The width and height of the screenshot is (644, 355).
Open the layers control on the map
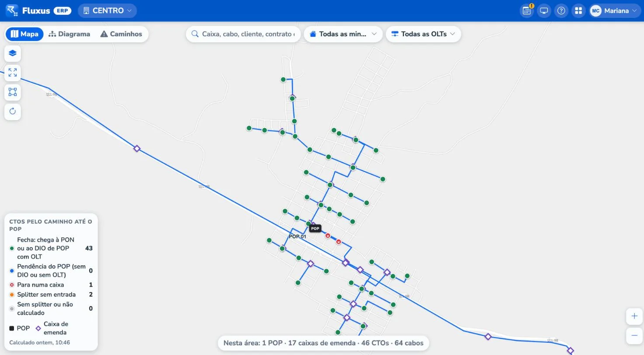point(12,53)
